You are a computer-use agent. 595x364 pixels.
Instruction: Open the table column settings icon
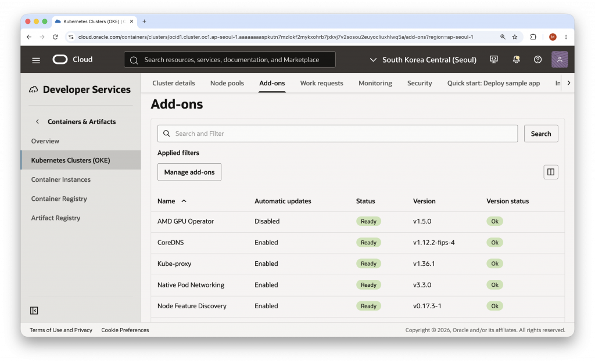[551, 172]
